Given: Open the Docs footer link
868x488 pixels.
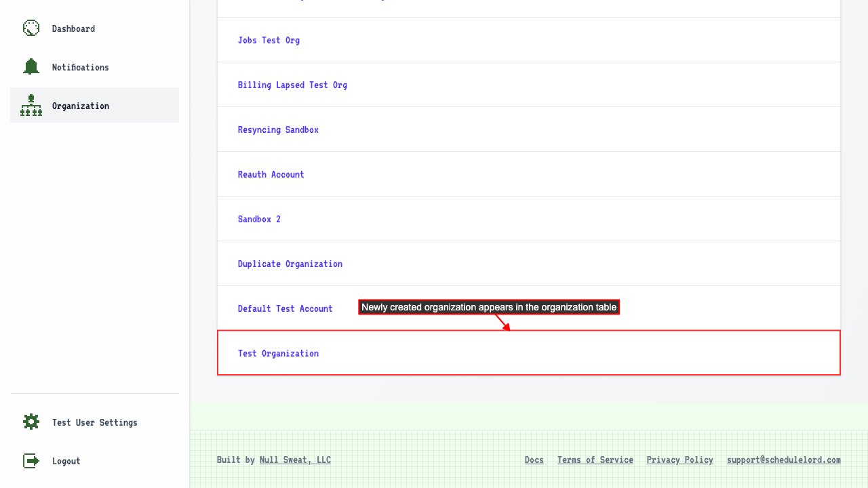Looking at the screenshot, I should coord(534,460).
